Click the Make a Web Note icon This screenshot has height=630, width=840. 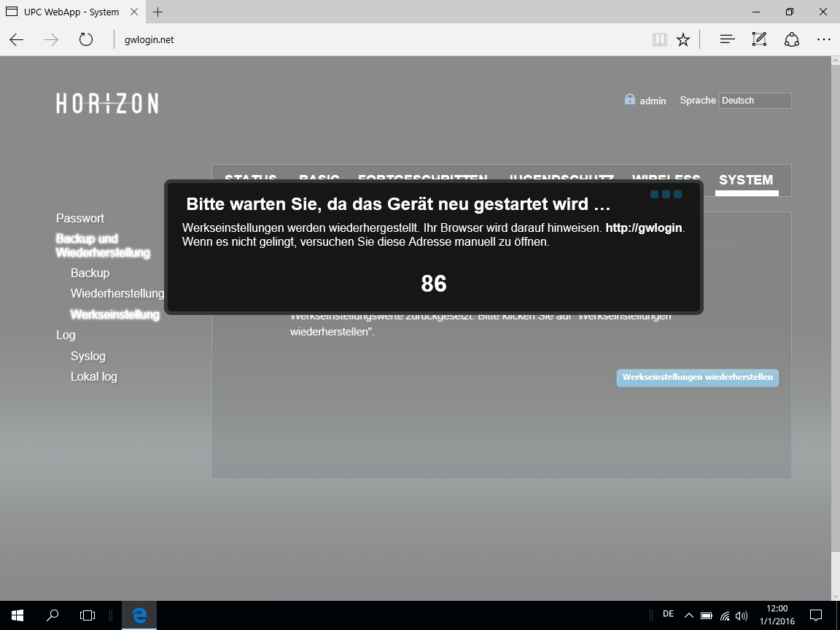759,39
